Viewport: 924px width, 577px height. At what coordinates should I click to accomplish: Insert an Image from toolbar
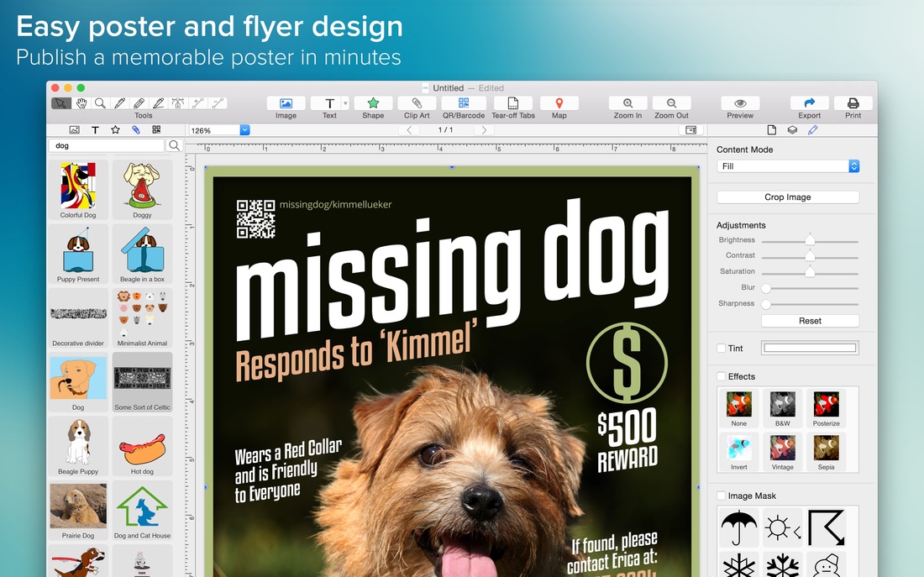pos(286,103)
